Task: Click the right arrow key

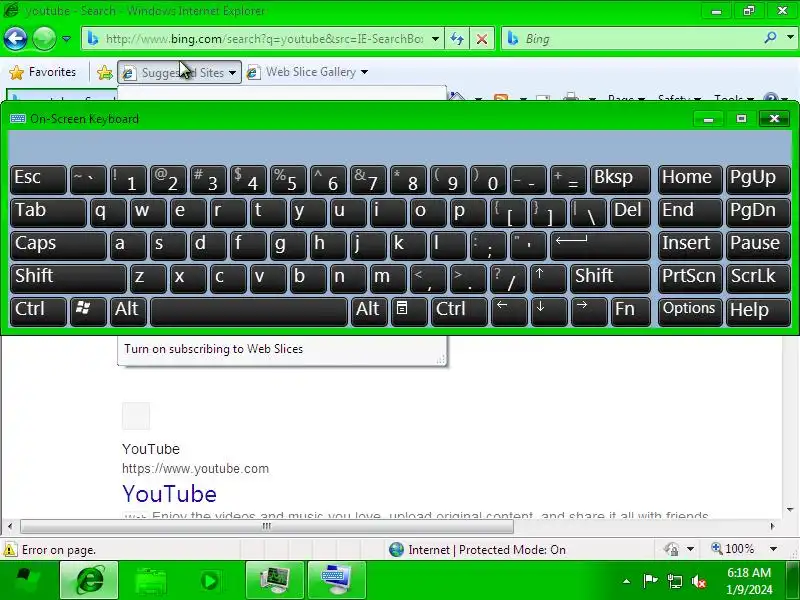Action: 589,312
